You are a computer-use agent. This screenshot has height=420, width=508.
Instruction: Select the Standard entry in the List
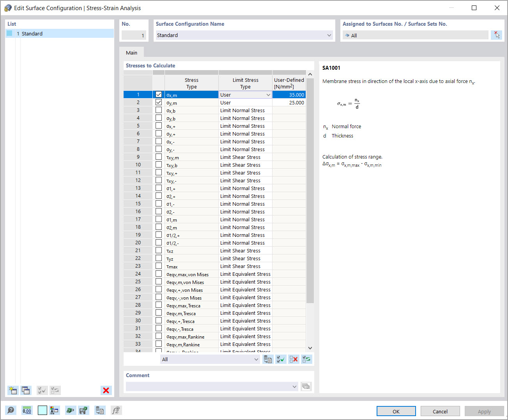pos(32,34)
